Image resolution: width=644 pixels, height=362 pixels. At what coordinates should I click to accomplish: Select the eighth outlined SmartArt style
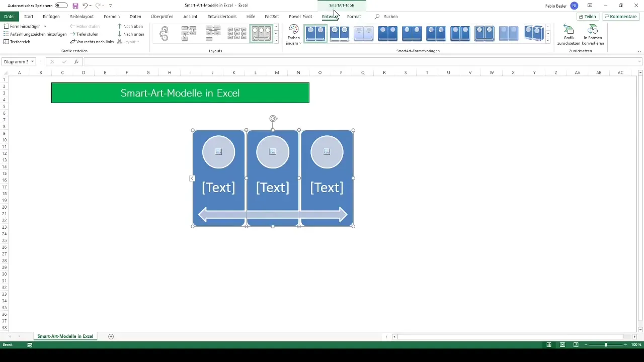click(x=485, y=34)
